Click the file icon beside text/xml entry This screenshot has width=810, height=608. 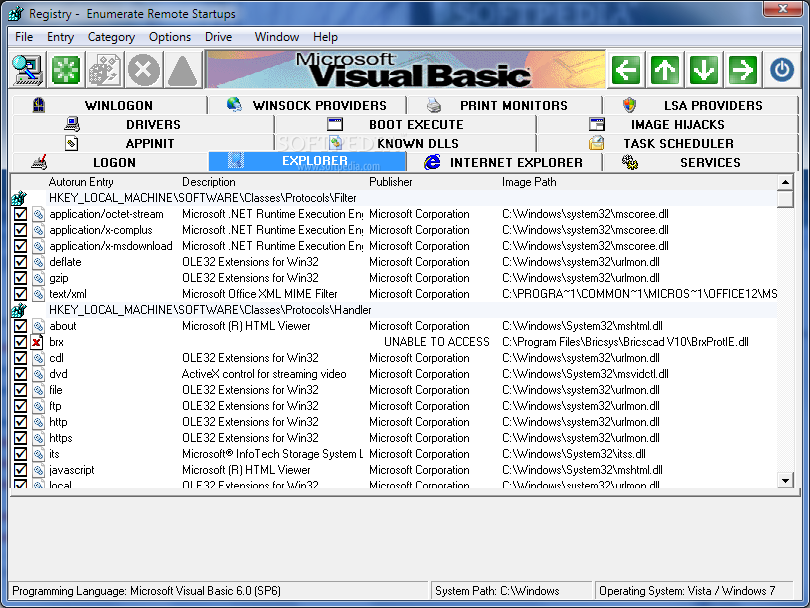pyautogui.click(x=38, y=294)
